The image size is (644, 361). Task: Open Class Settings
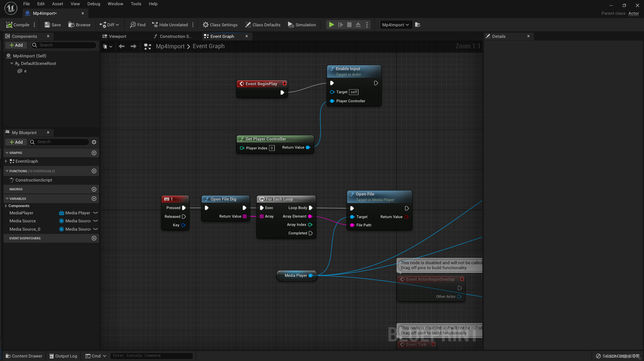click(x=220, y=25)
